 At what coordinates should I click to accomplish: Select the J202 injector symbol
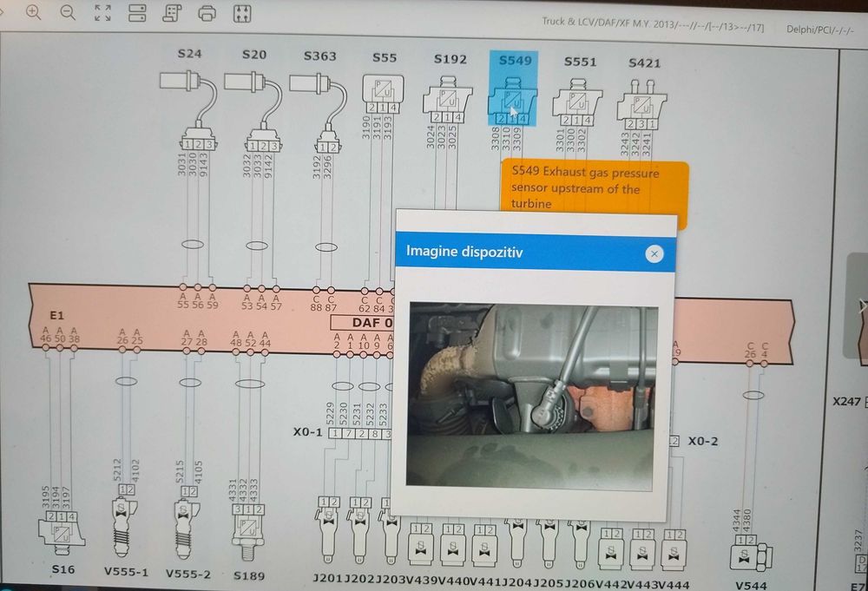[358, 530]
